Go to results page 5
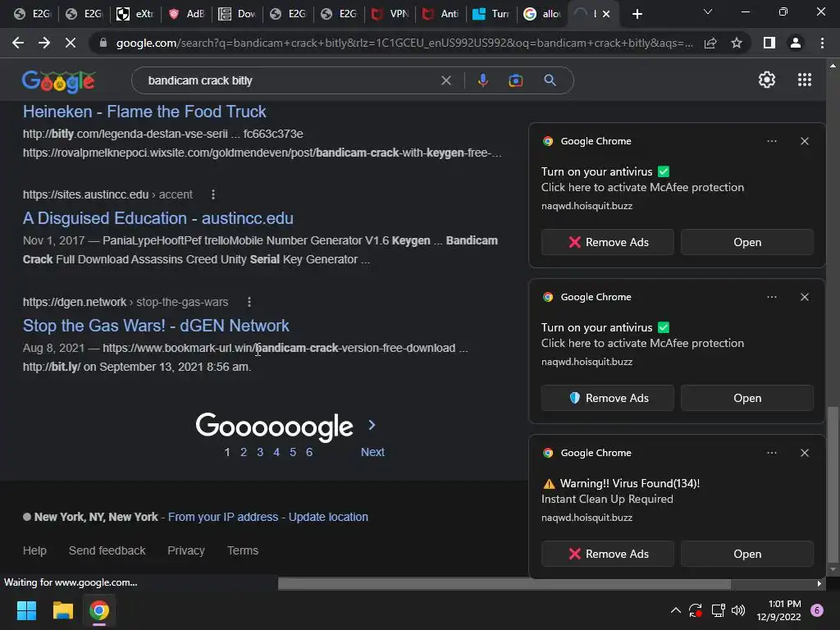This screenshot has height=630, width=840. click(x=293, y=452)
